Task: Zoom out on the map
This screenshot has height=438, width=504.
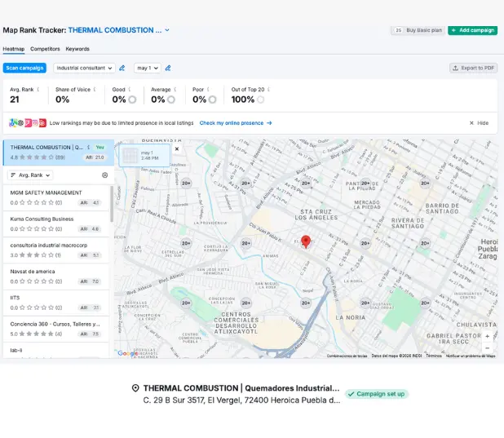Action: (488, 348)
